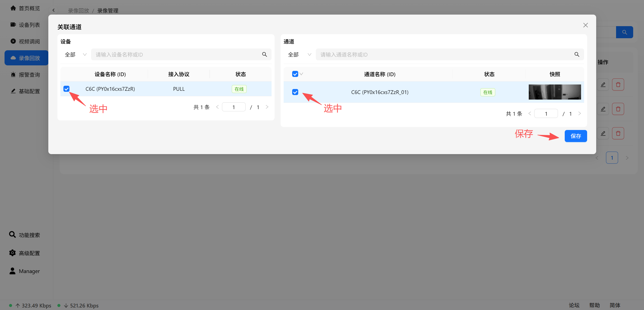Collapse the sidebar with the arrow icon
The image size is (644, 310).
pos(53,10)
